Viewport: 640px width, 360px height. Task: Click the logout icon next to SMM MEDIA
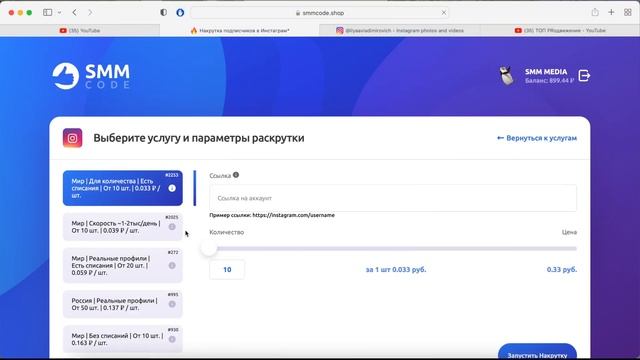tap(584, 76)
